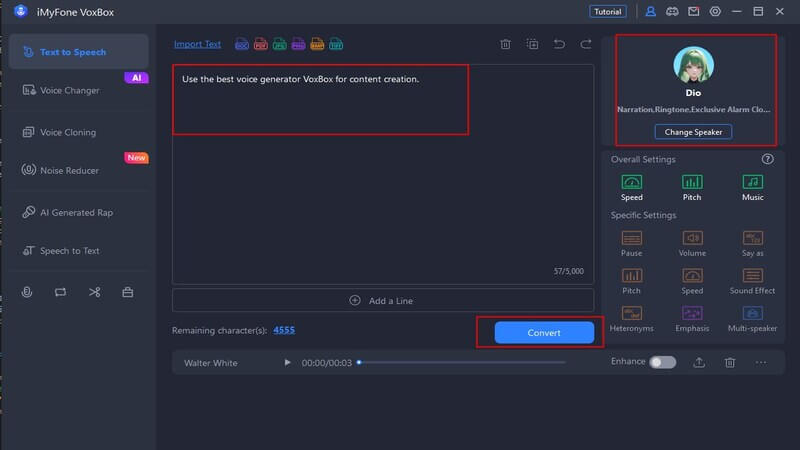Open overall Speed setting
This screenshot has height=450, width=800.
tap(632, 187)
